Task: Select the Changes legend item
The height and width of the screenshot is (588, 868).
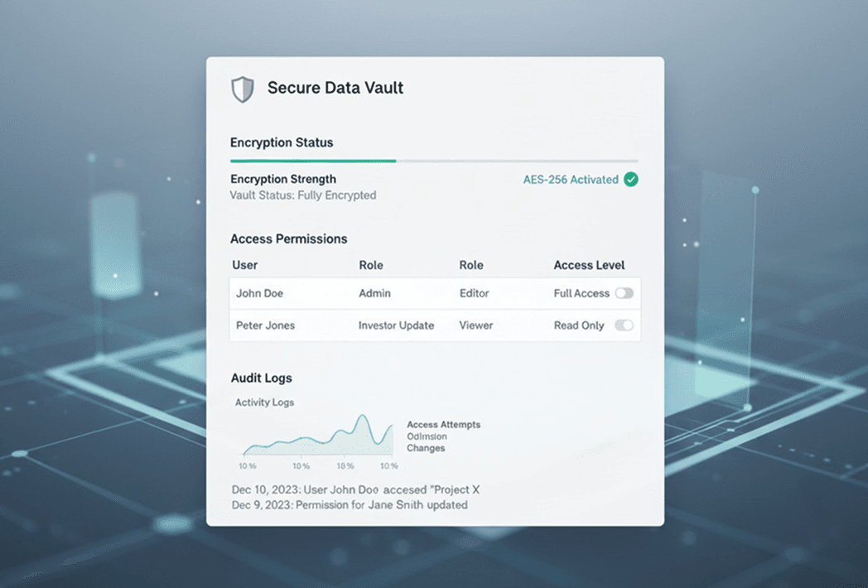Action: point(426,448)
